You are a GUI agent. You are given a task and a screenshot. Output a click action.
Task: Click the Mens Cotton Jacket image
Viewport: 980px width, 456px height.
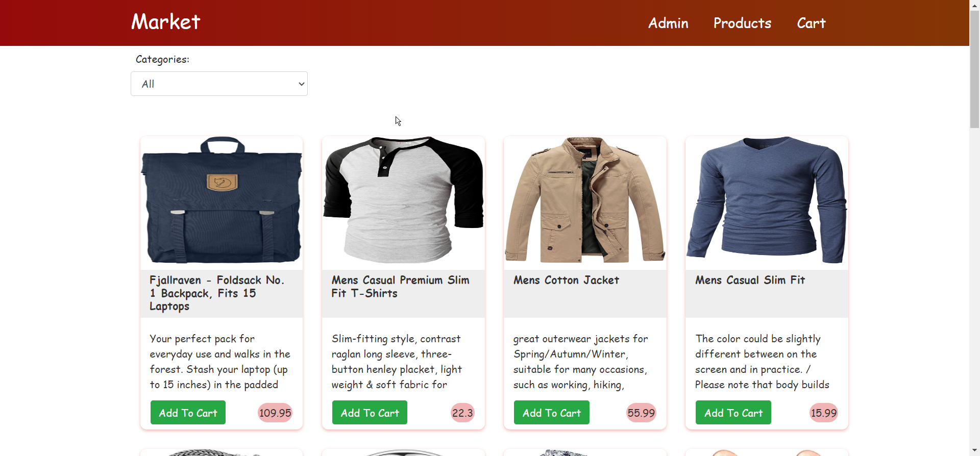[585, 200]
